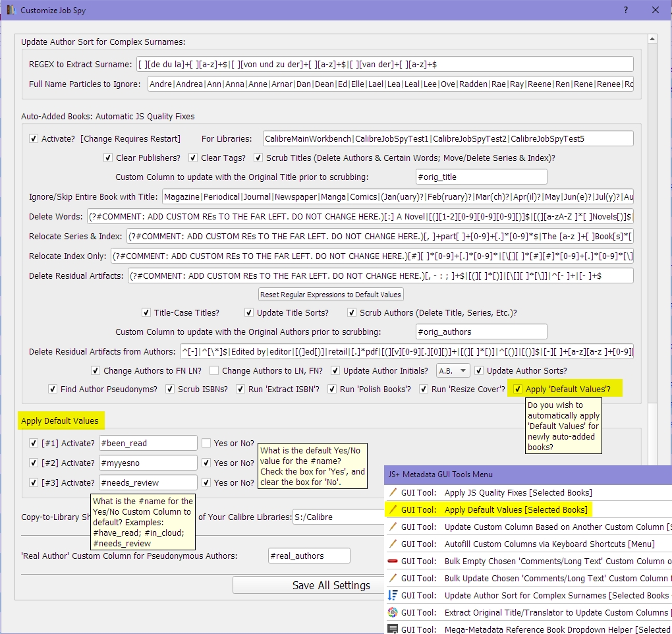Enable Change Authors to LN, FN?
The image size is (672, 634).
pyautogui.click(x=214, y=370)
